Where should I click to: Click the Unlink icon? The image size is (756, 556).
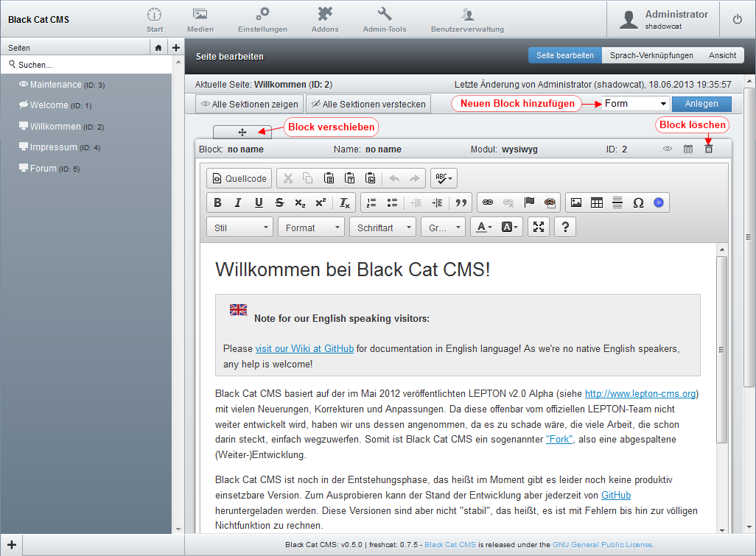click(x=508, y=203)
